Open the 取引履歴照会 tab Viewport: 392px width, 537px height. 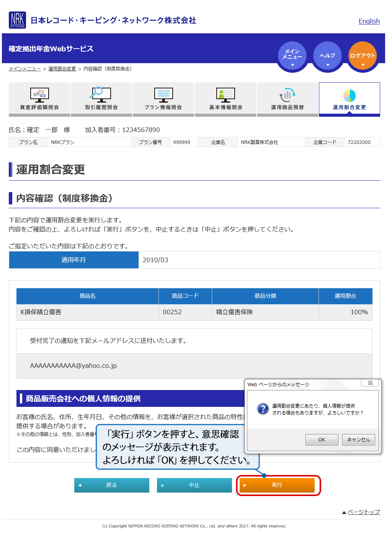(101, 99)
